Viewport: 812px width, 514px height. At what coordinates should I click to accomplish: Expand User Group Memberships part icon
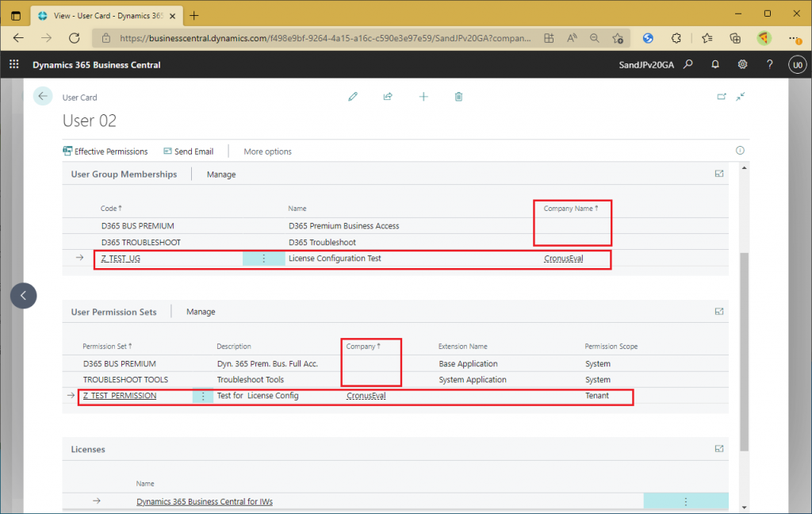tap(719, 174)
